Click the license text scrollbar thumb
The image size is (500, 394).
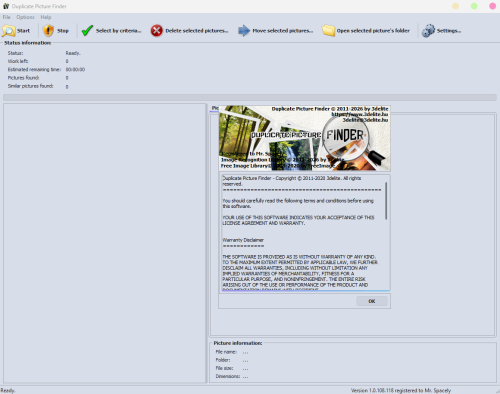coord(386,201)
